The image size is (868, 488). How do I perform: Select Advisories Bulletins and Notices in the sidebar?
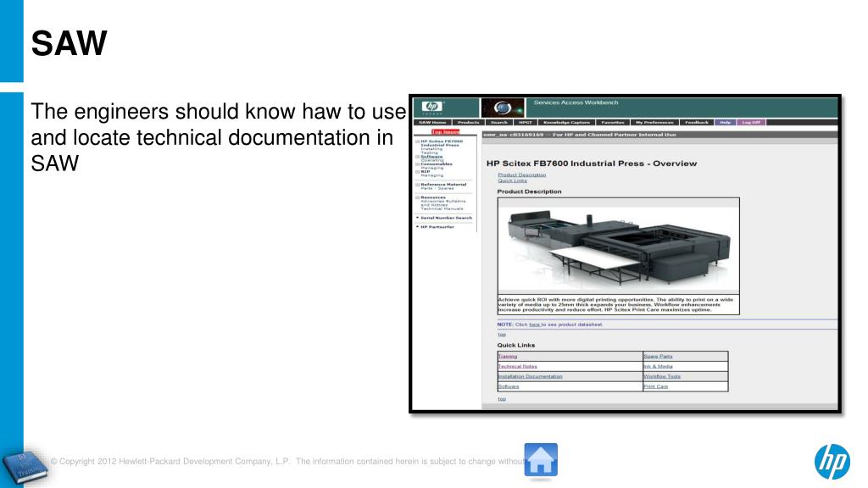pyautogui.click(x=443, y=203)
